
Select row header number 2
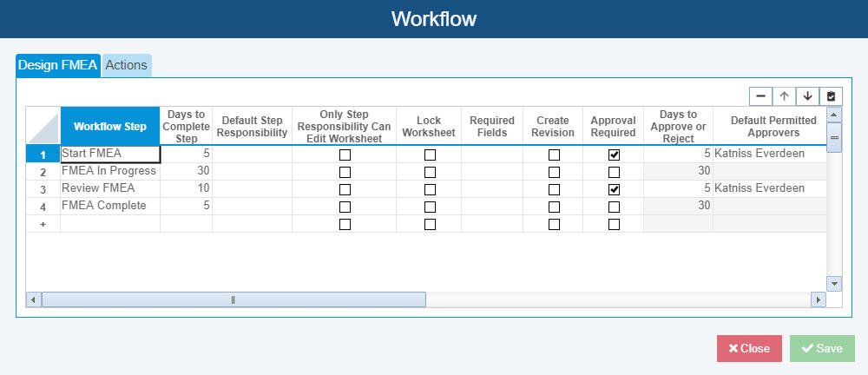43,172
